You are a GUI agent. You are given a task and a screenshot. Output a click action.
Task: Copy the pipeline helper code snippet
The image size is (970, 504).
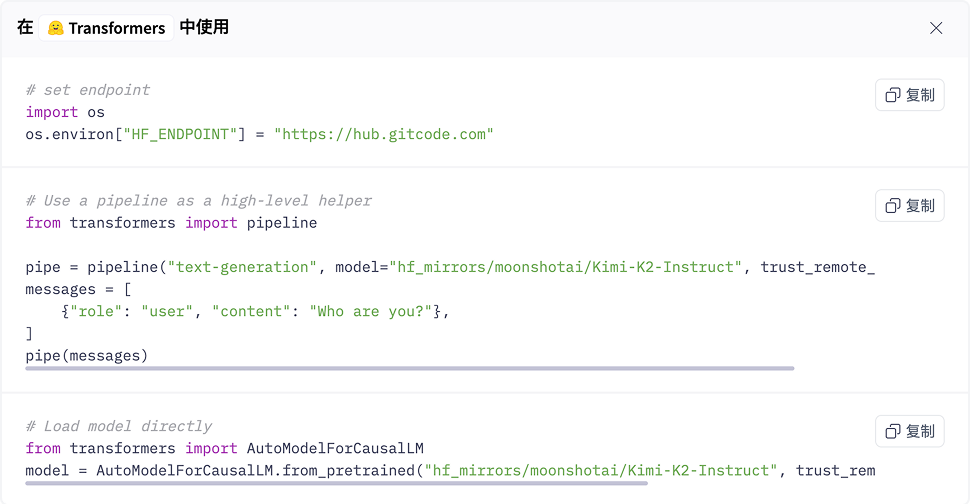pos(909,205)
